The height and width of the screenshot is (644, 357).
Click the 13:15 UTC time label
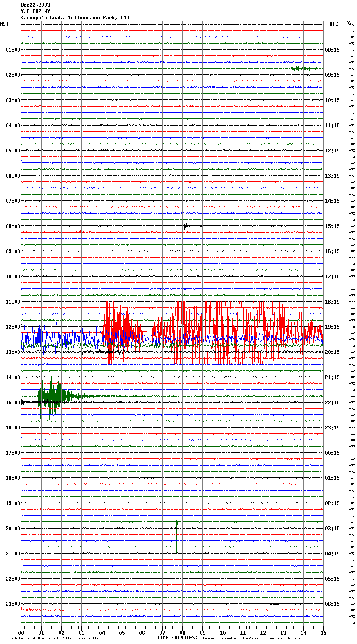pos(332,176)
